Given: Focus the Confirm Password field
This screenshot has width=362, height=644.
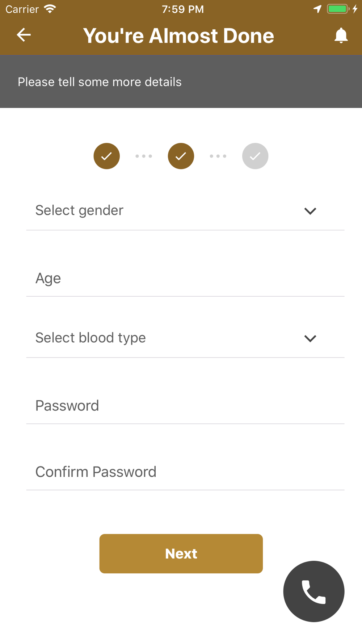Looking at the screenshot, I should 185,472.
